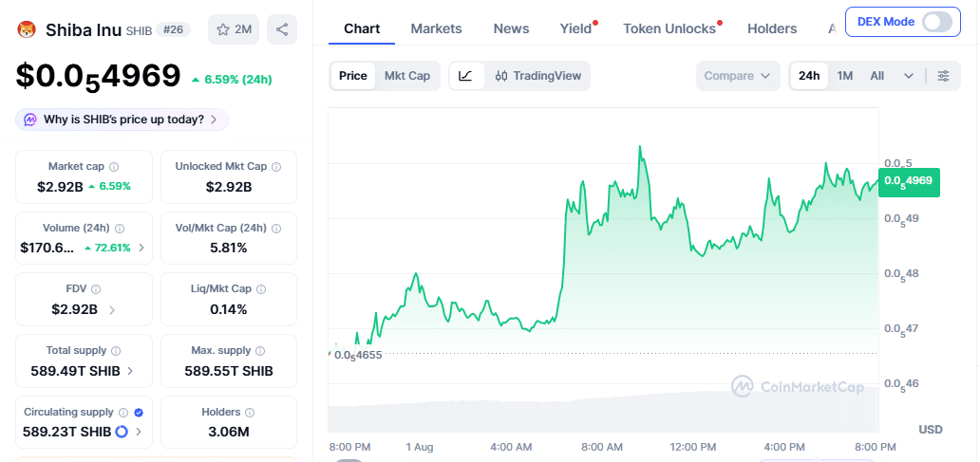Click the 3.06M holders value
Image resolution: width=980 pixels, height=462 pixels.
(229, 432)
